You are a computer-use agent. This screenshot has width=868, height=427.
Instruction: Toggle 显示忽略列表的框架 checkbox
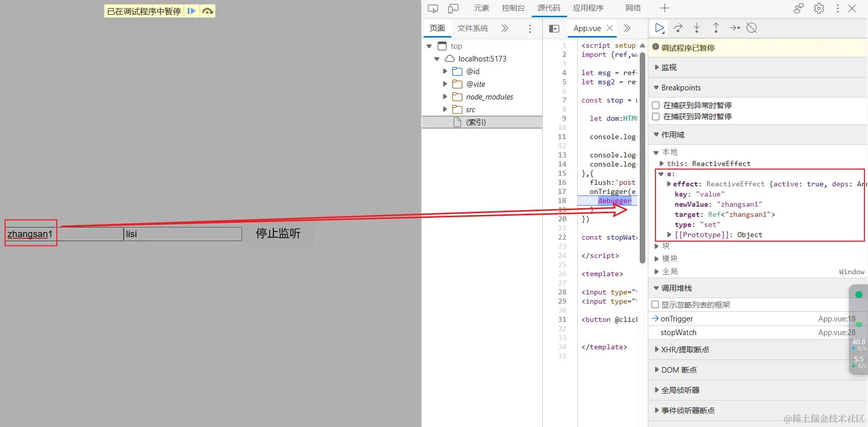click(x=655, y=305)
